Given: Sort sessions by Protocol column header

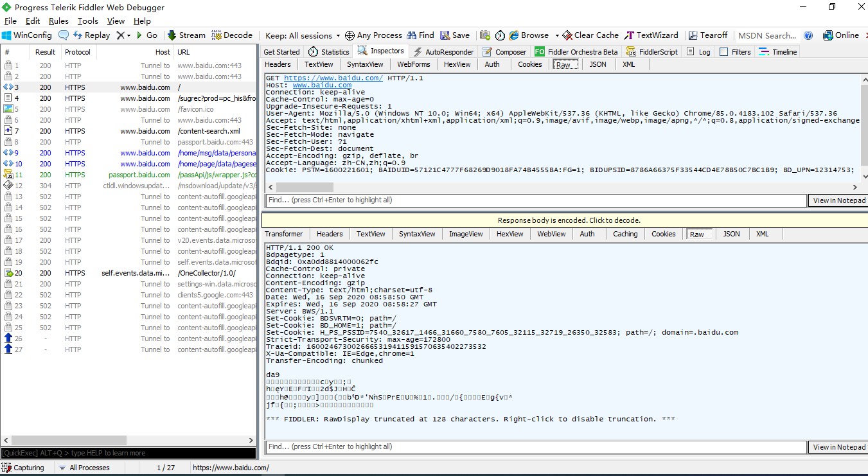Looking at the screenshot, I should 78,52.
